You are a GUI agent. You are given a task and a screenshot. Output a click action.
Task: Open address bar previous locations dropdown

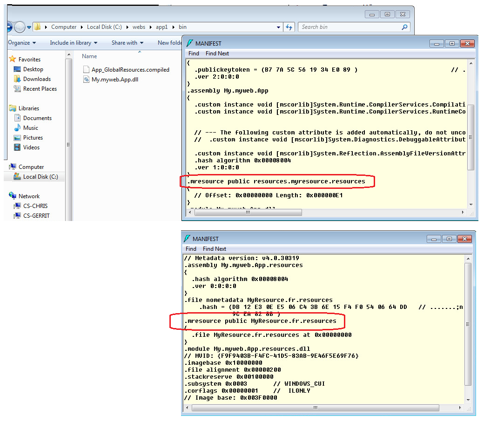tap(278, 27)
